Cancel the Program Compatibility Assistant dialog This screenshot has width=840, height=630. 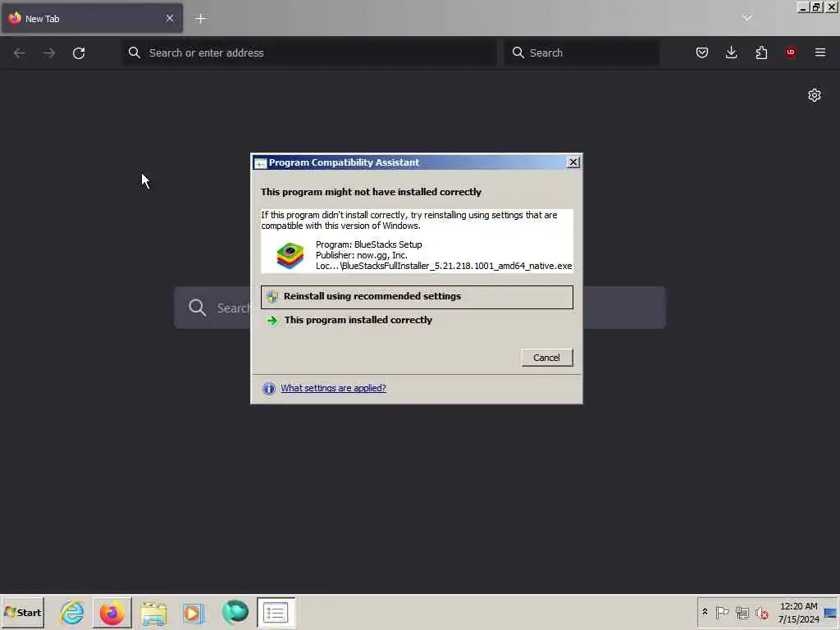[547, 358]
